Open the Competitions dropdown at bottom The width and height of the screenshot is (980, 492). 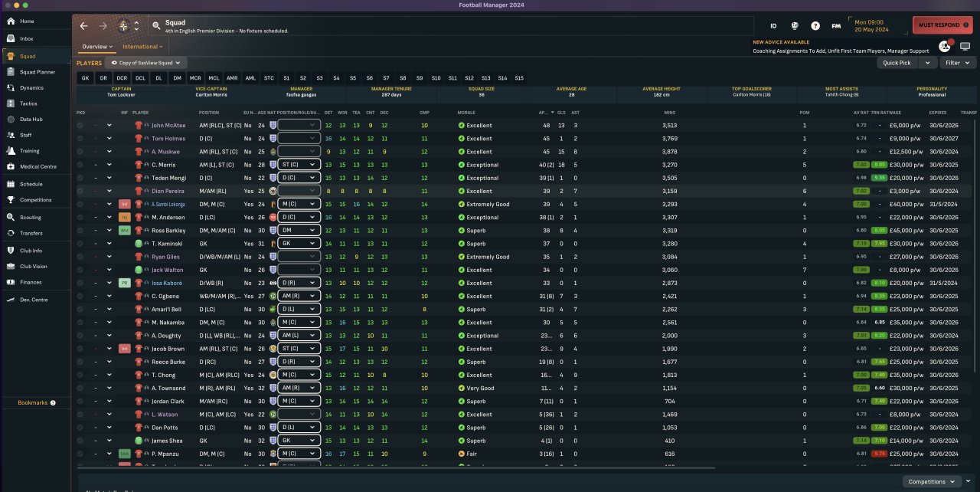(932, 482)
